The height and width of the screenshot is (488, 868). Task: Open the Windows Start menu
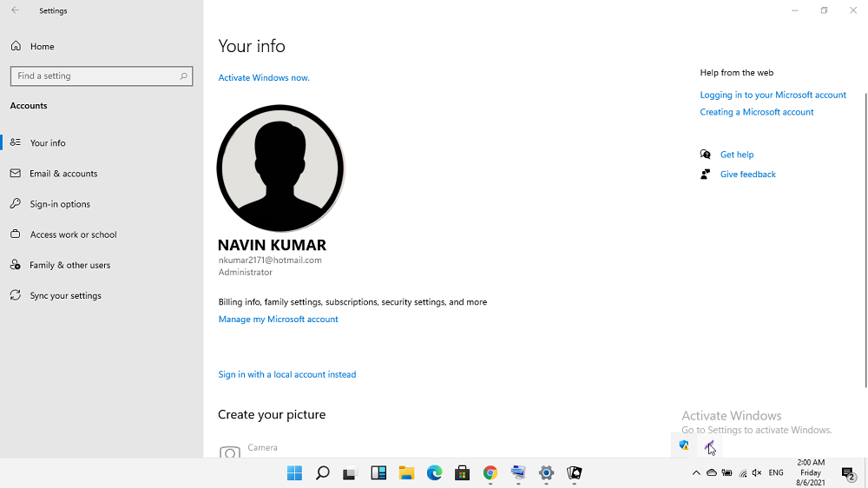pyautogui.click(x=294, y=473)
